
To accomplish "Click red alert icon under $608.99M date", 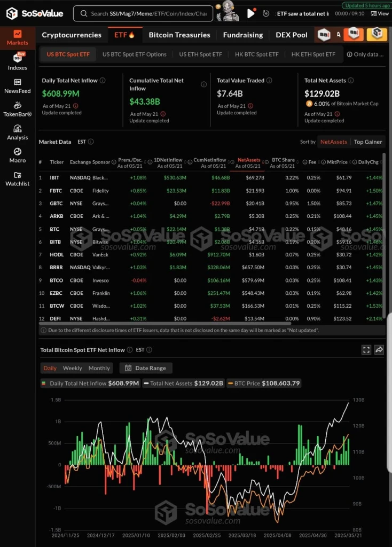I will (x=76, y=106).
